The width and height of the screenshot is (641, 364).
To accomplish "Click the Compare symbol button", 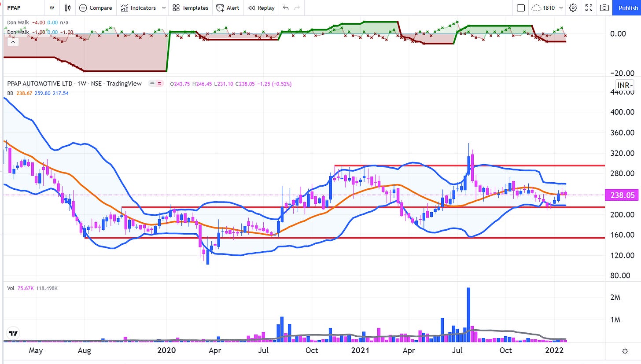I will click(96, 7).
